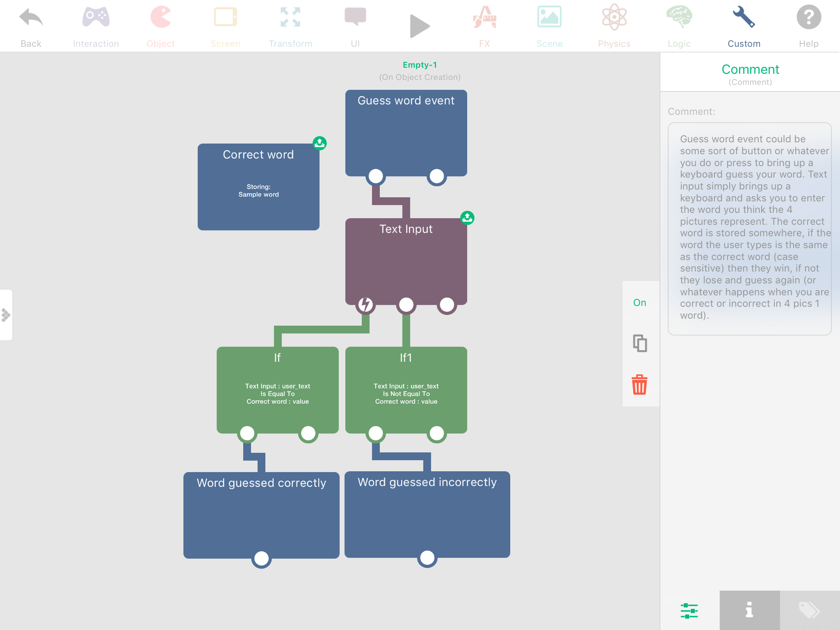
Task: Open the Help question mark
Action: (808, 18)
